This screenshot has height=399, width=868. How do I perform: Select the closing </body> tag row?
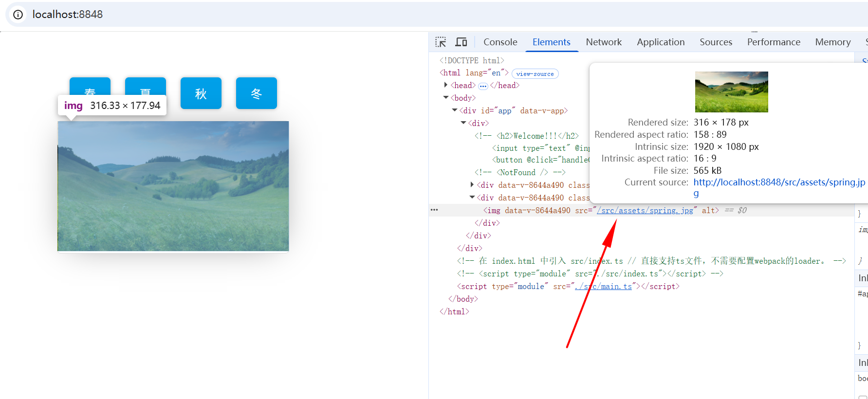pyautogui.click(x=463, y=299)
